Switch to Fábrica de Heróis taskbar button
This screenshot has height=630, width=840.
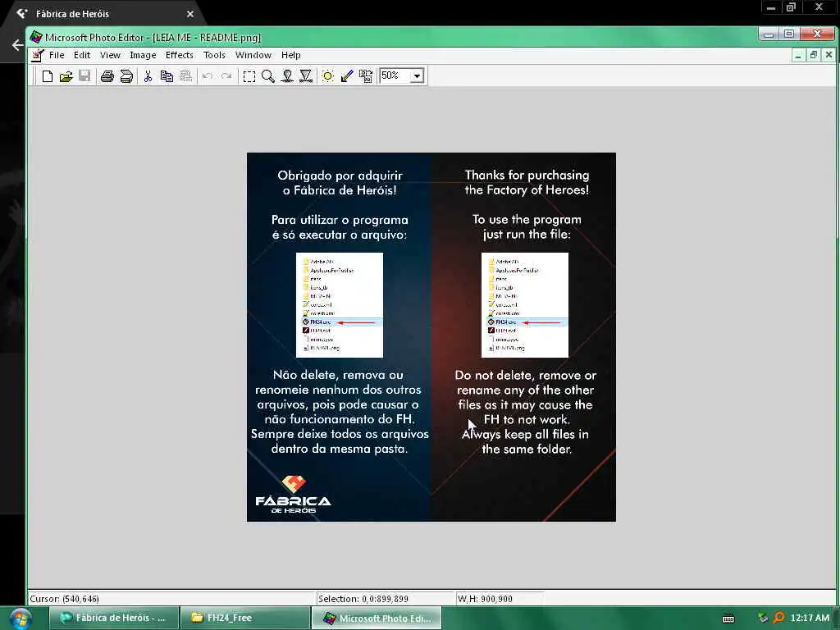[x=114, y=618]
